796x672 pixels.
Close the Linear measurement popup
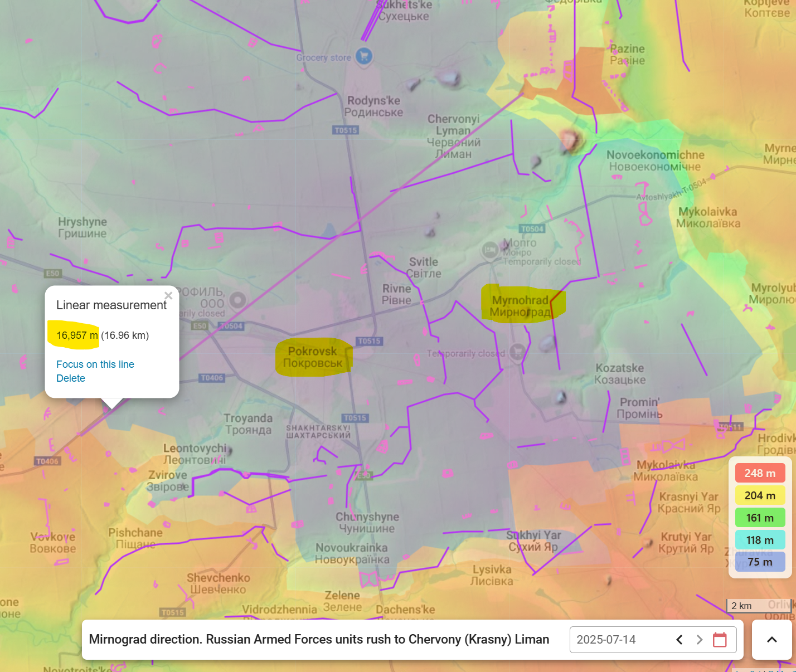click(168, 295)
